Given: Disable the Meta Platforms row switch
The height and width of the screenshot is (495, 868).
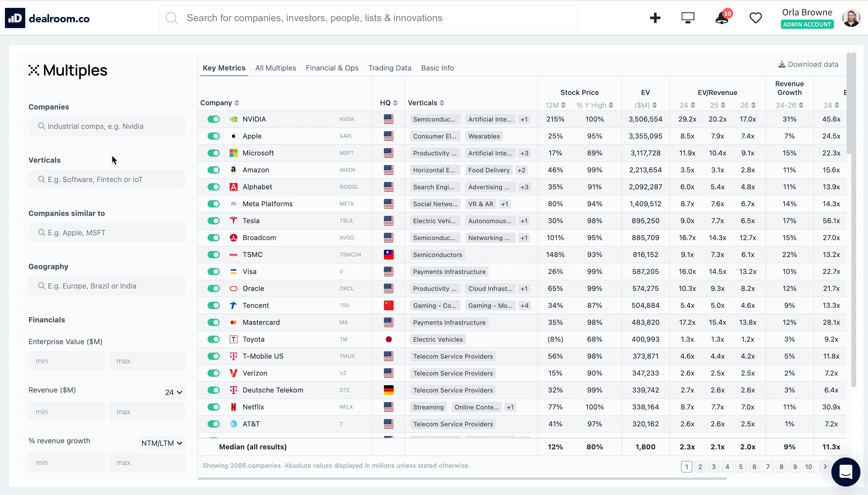Looking at the screenshot, I should click(x=214, y=204).
